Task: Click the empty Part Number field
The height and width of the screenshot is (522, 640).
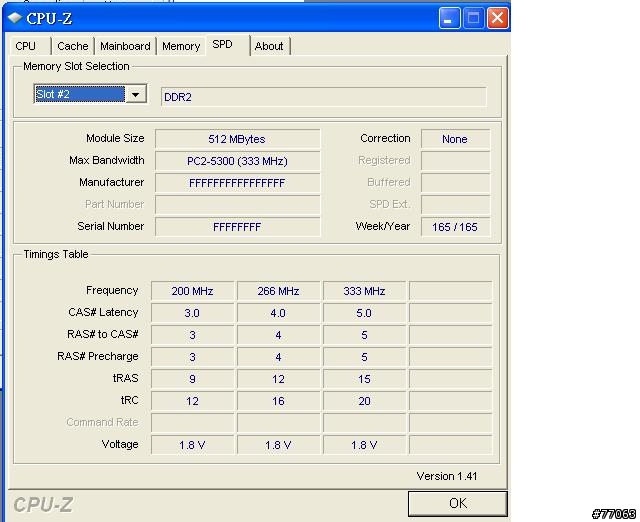Action: pyautogui.click(x=237, y=205)
